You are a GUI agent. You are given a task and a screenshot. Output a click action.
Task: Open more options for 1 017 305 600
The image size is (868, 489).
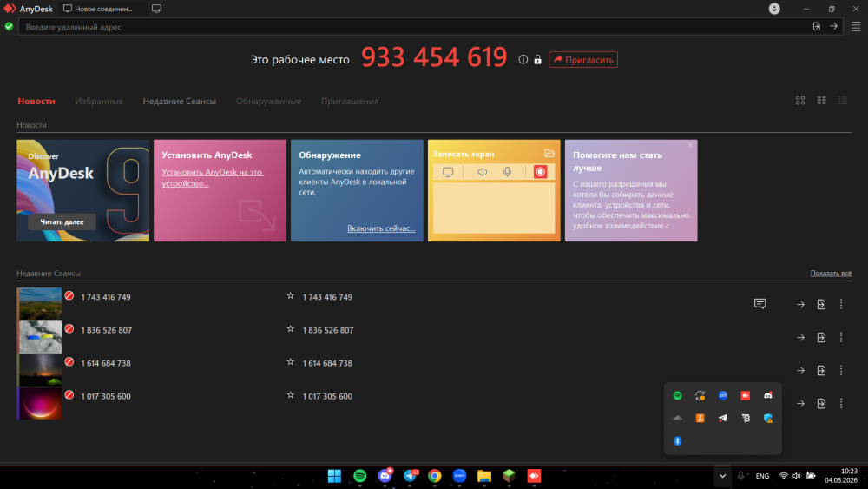(841, 404)
